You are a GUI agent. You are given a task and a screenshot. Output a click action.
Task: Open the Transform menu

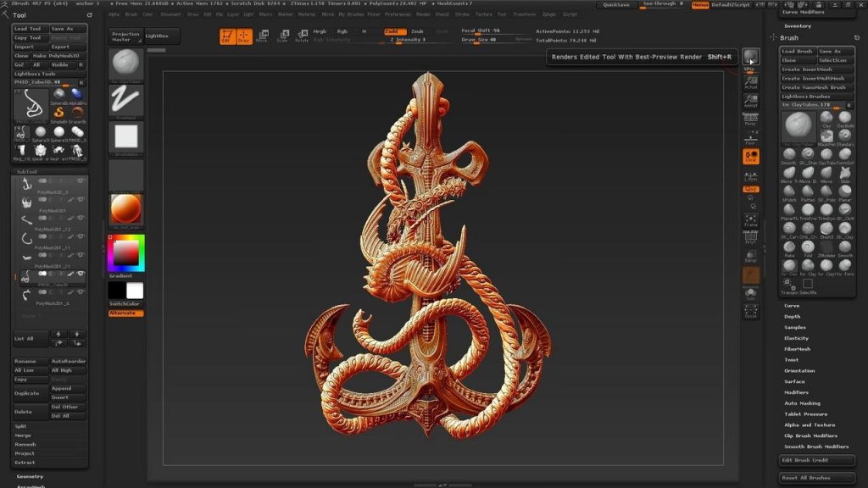point(524,14)
